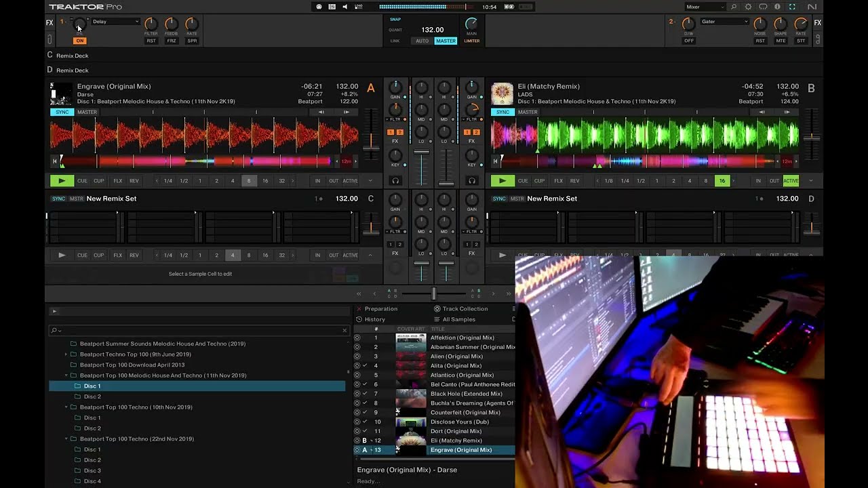Collapse Beatport Top 100 Melodic House And Techno folder
Viewport: 868px width, 488px height.
click(x=66, y=375)
